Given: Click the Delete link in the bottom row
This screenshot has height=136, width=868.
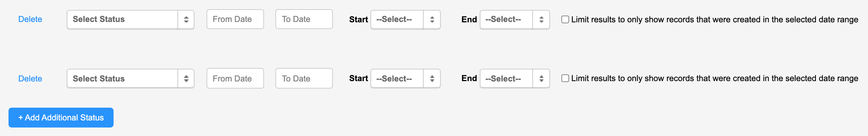Looking at the screenshot, I should tap(30, 79).
